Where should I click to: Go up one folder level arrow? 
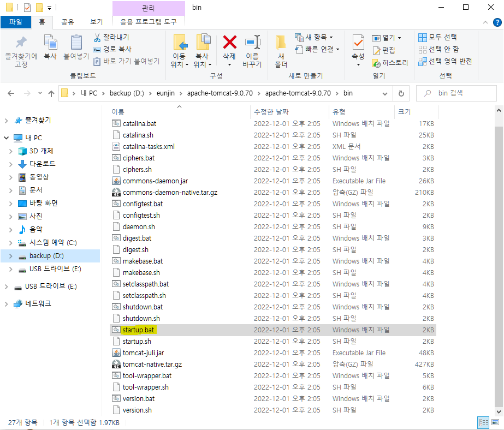(x=51, y=93)
